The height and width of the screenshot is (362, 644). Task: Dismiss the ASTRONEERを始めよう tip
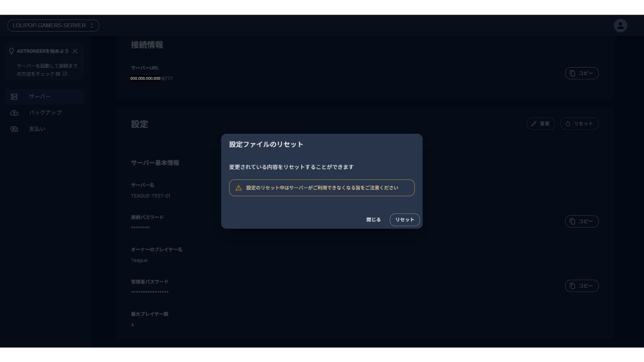(75, 51)
